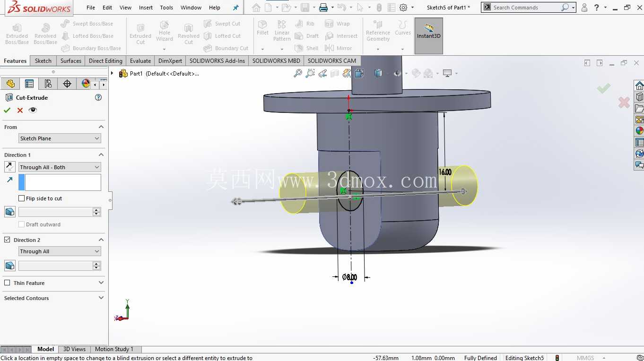Screen dimensions: 644x361
Task: Confirm sketch with corner green checkmark
Action: pyautogui.click(x=603, y=88)
